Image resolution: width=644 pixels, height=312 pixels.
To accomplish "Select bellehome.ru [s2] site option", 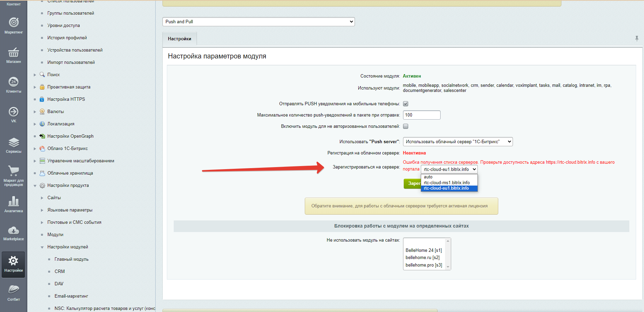I will [424, 257].
